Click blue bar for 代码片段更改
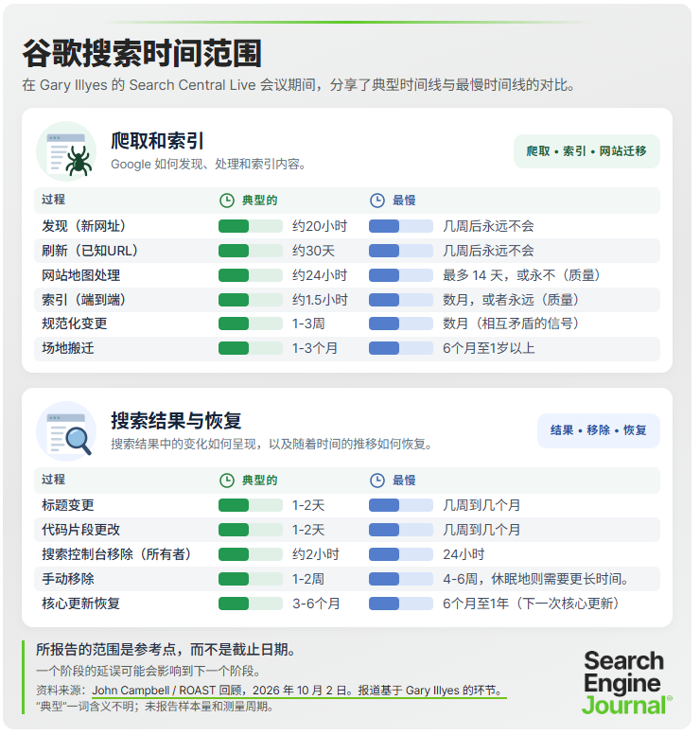Screen dimensions: 700x735 click(401, 530)
